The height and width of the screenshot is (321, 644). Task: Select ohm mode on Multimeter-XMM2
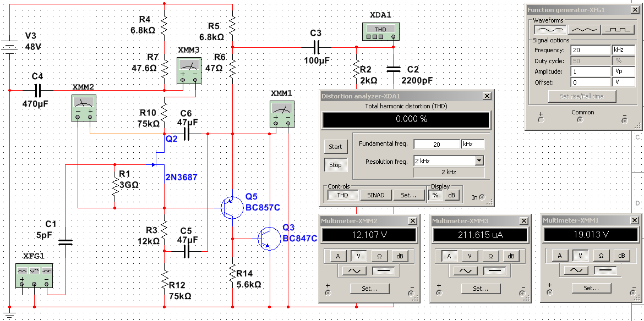coord(379,256)
